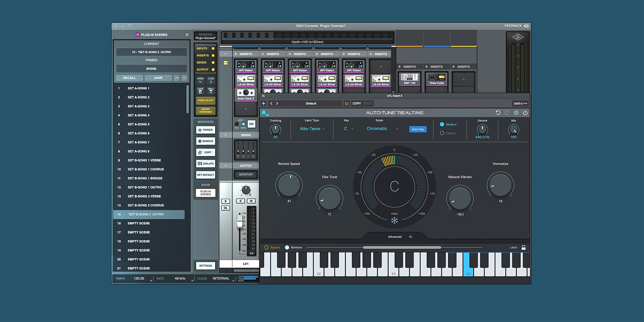Viewport: 644px width, 322px height.
Task: Click the Auto-Tune settings gear icon
Action: (x=516, y=113)
